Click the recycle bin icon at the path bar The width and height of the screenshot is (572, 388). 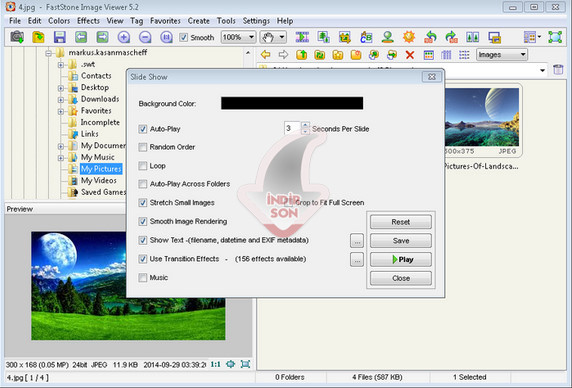[x=558, y=69]
